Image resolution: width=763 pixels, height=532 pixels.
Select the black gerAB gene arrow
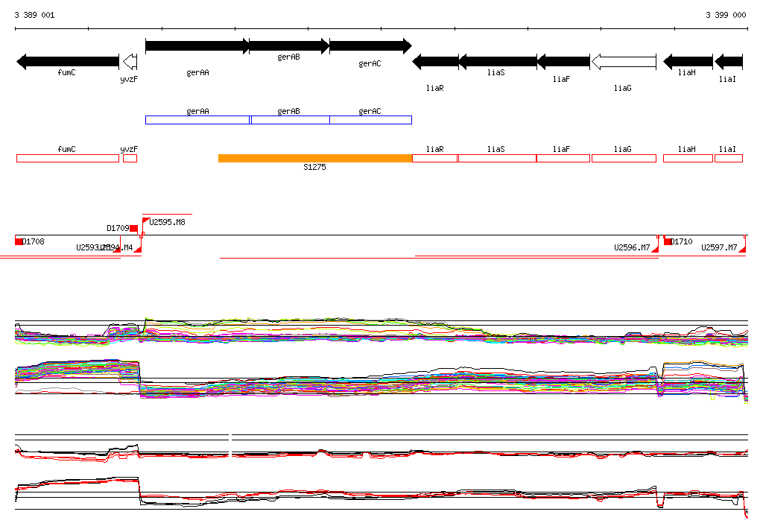289,46
